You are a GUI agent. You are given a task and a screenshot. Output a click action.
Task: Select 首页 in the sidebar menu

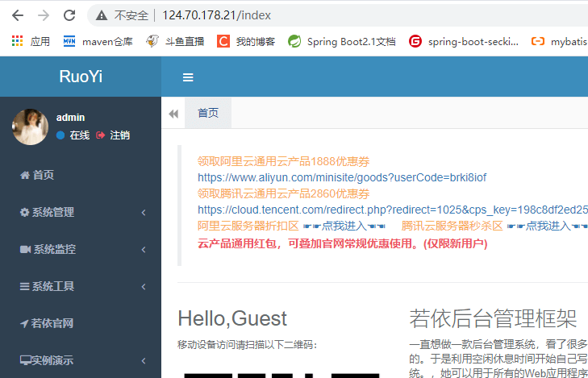(x=81, y=175)
